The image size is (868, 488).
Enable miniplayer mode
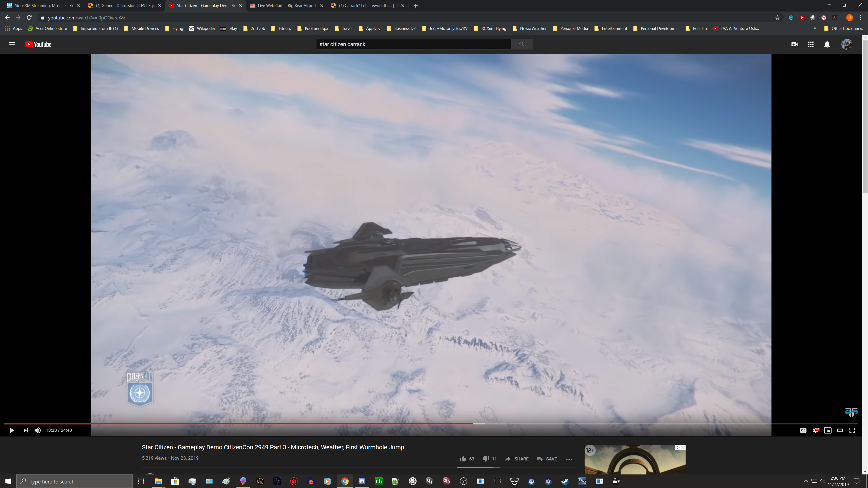coord(828,430)
